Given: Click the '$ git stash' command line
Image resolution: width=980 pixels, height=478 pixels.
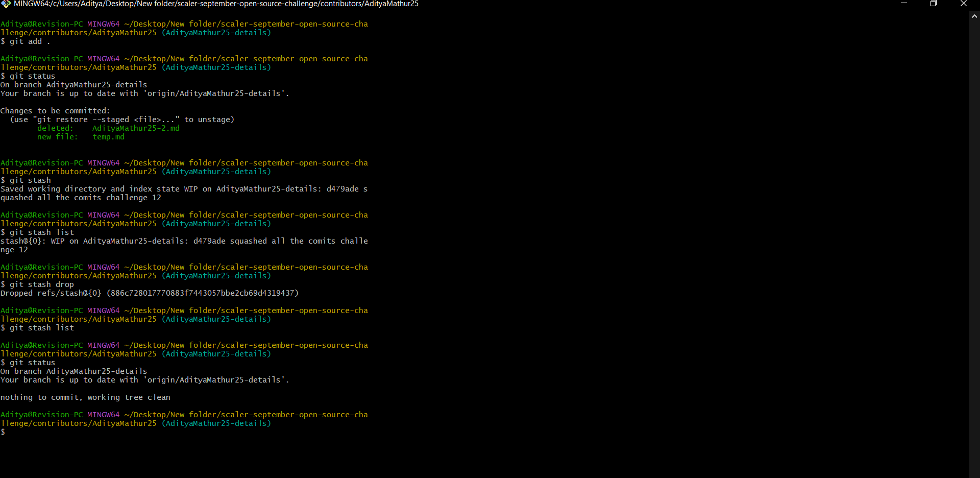Looking at the screenshot, I should [26, 180].
